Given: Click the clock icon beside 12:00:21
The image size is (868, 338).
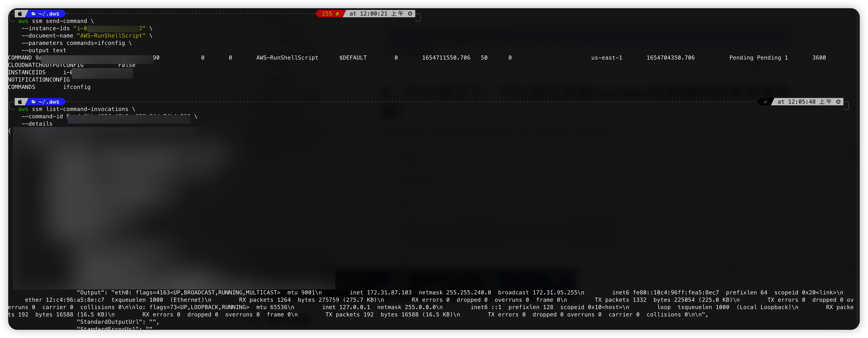Looking at the screenshot, I should 410,13.
